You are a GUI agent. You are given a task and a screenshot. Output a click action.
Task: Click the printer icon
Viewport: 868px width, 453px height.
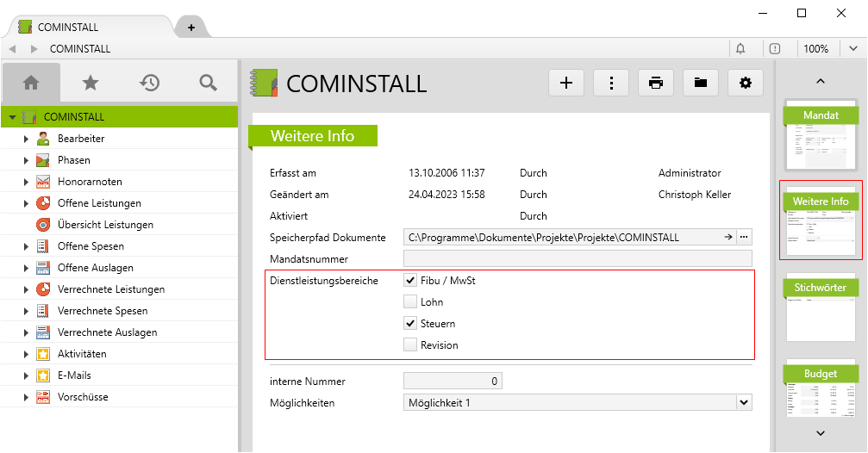click(x=656, y=83)
